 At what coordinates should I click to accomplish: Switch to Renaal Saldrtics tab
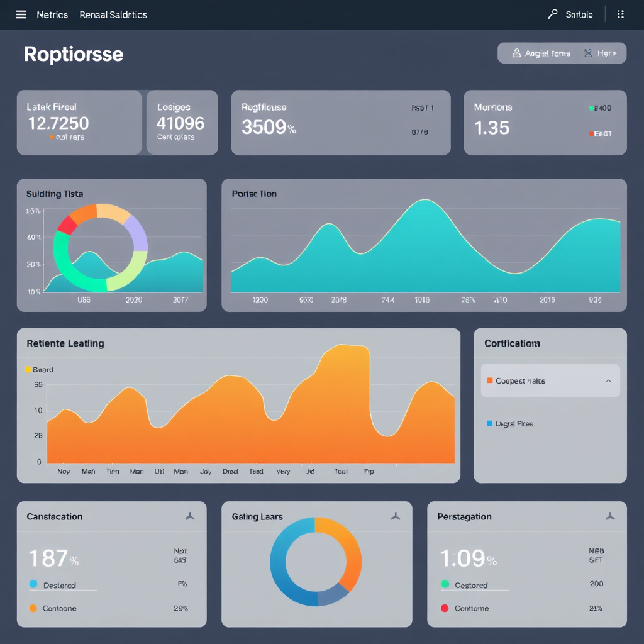[x=113, y=14]
